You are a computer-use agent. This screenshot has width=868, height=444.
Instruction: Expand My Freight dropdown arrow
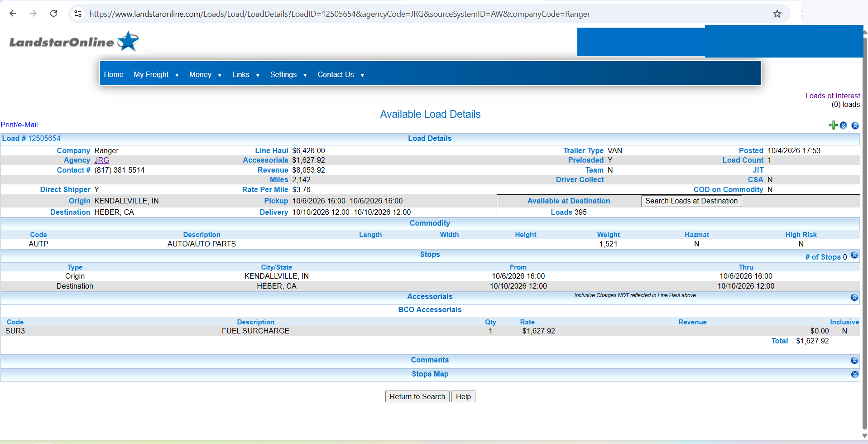coord(177,75)
